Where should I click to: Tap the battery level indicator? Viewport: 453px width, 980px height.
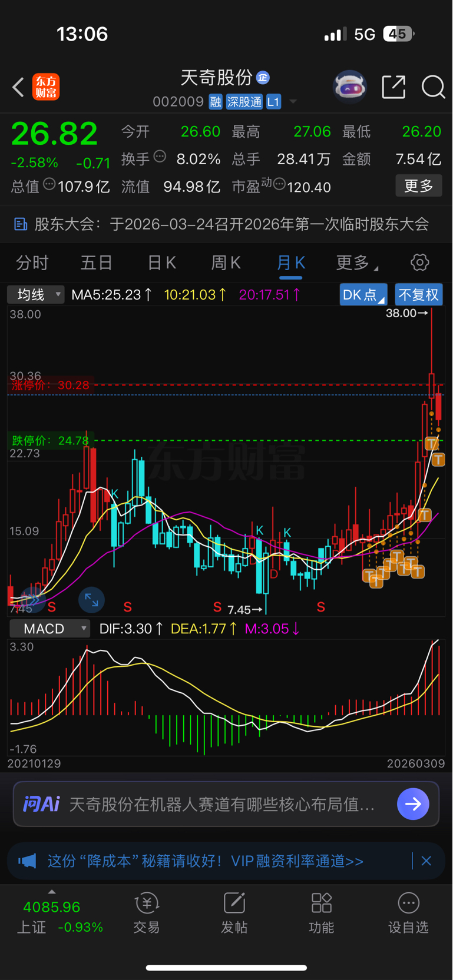(398, 34)
